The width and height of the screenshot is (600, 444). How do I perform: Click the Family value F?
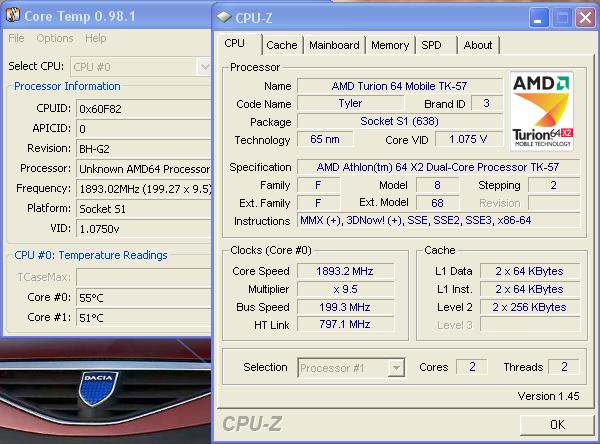coord(318,185)
